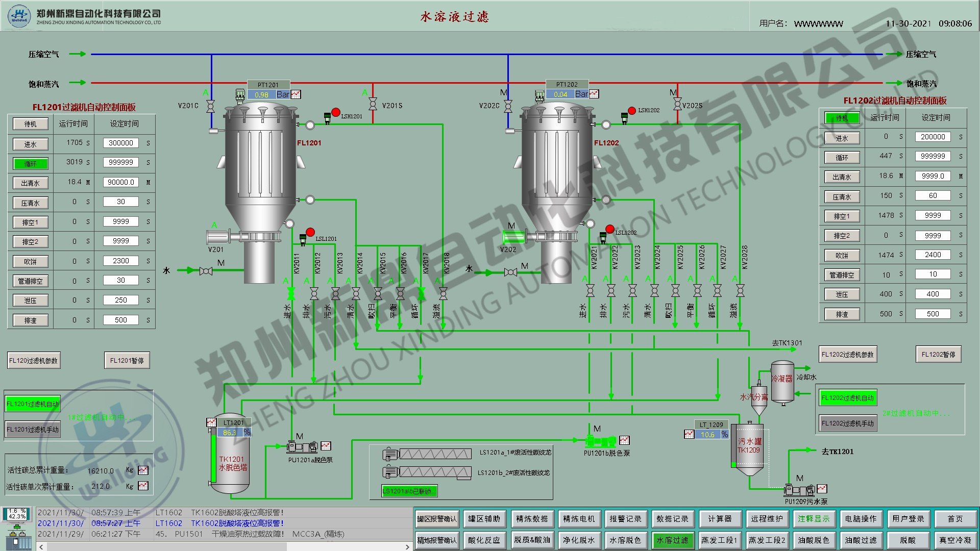
Task: Open the KV2011 water inlet valve
Action: click(x=291, y=293)
